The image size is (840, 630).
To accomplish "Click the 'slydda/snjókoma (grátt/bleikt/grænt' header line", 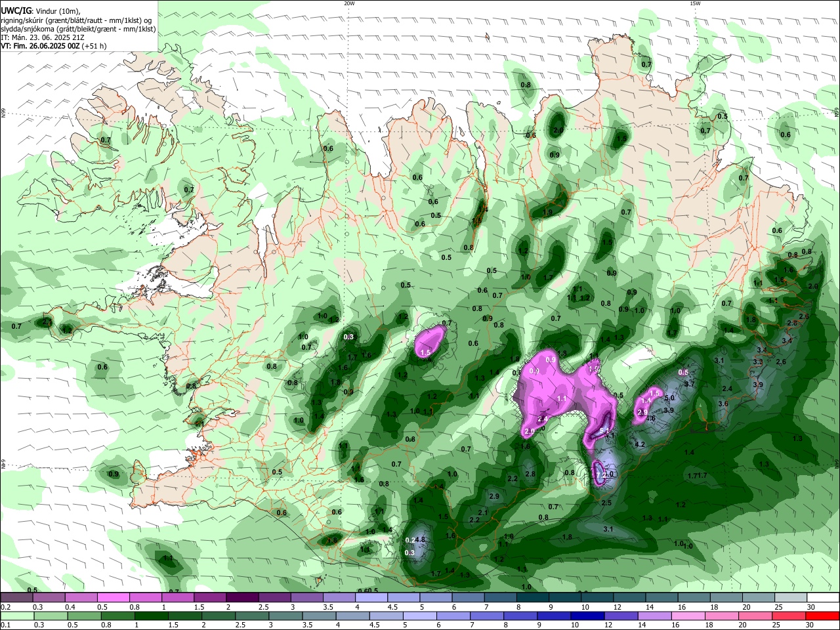I will click(x=78, y=29).
